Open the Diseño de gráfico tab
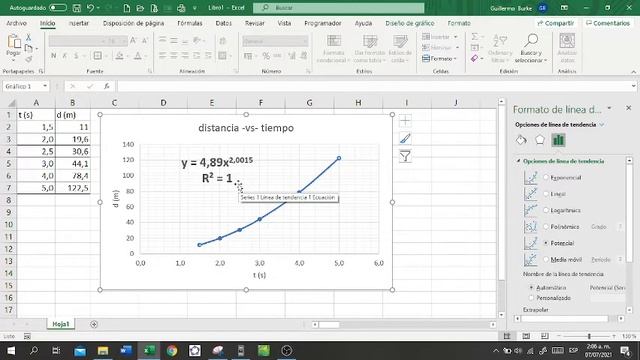 tap(410, 23)
